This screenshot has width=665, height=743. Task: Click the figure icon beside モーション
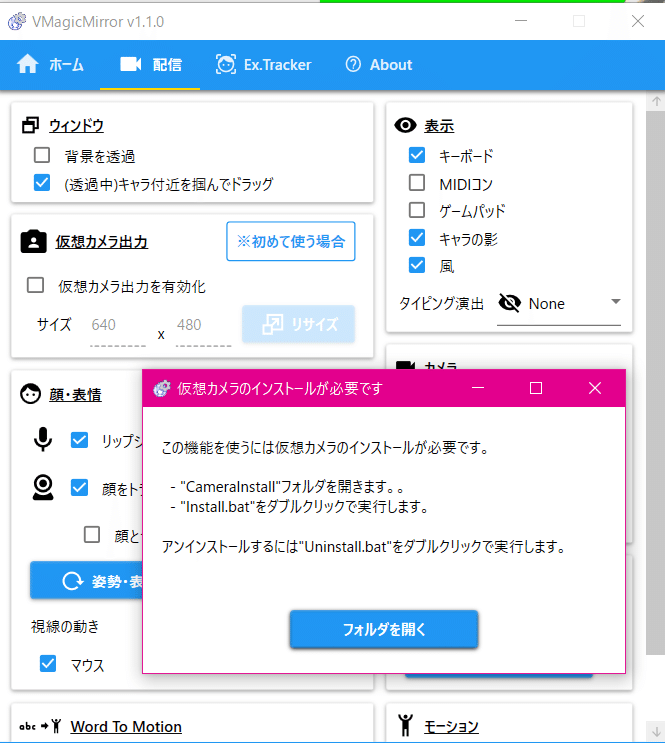click(x=405, y=725)
